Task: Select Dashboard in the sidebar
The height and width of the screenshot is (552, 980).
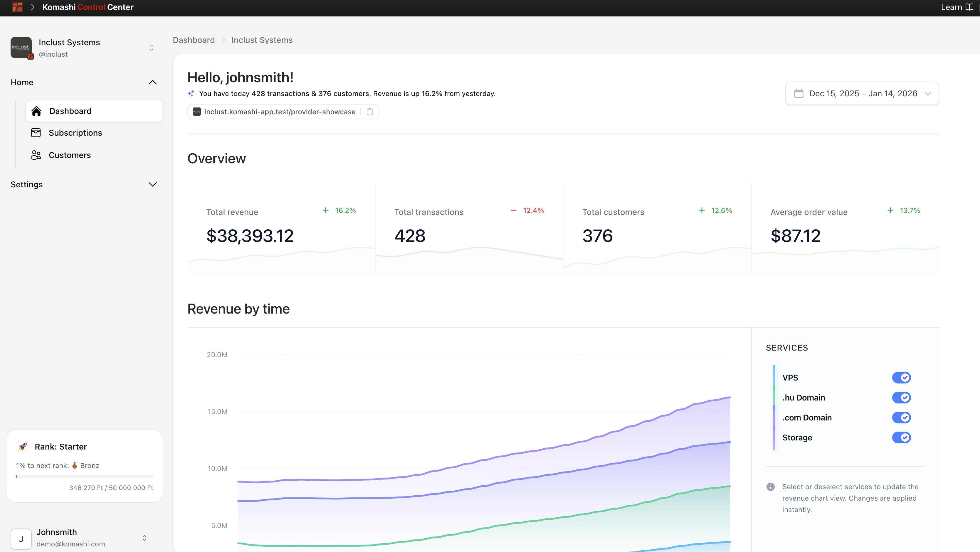Action: 70,111
